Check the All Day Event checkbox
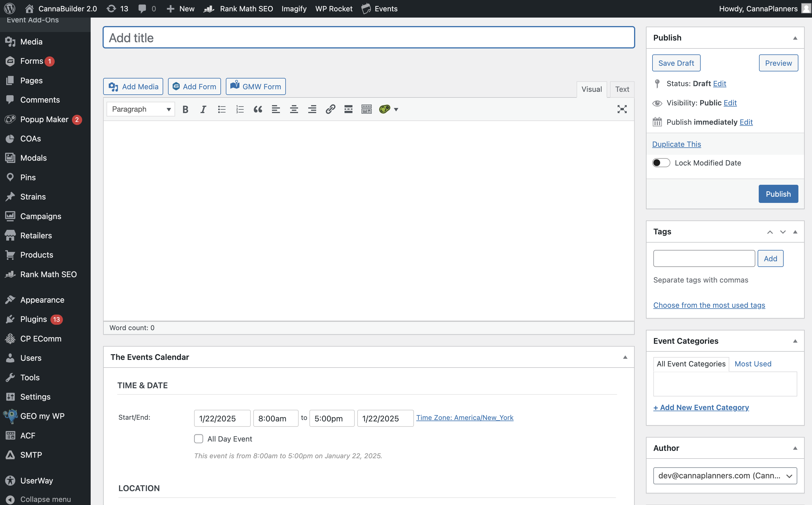The height and width of the screenshot is (505, 812). point(199,438)
